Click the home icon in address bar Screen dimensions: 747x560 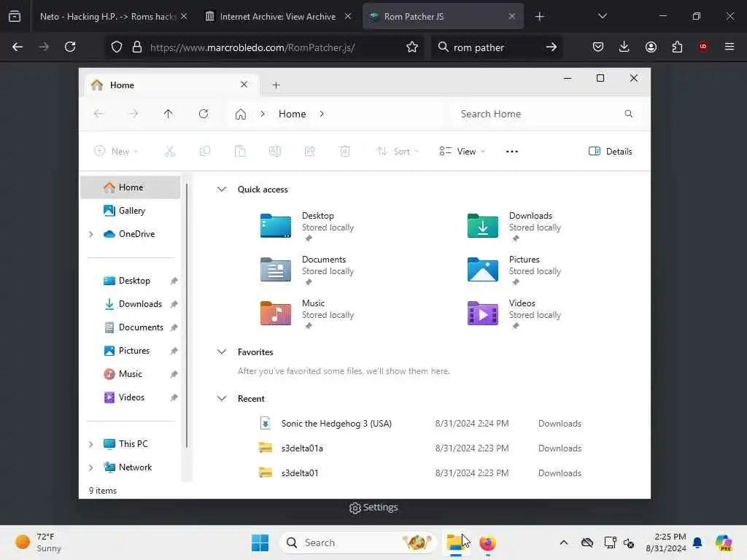241,114
